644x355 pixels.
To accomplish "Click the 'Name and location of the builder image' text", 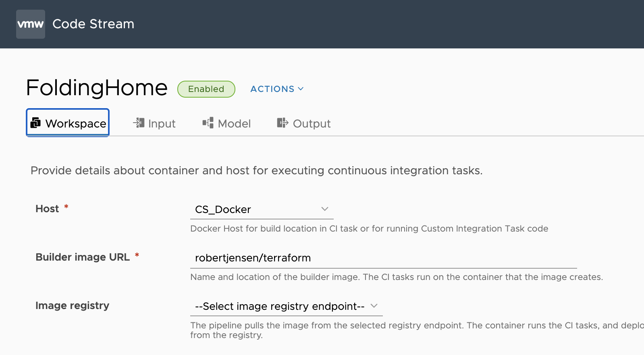I will (397, 277).
